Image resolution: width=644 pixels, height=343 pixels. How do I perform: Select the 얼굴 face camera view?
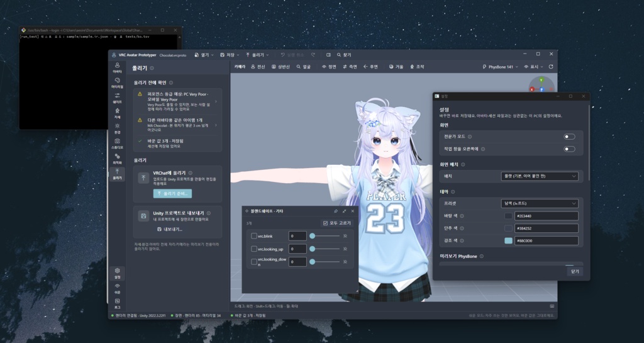[x=304, y=67]
